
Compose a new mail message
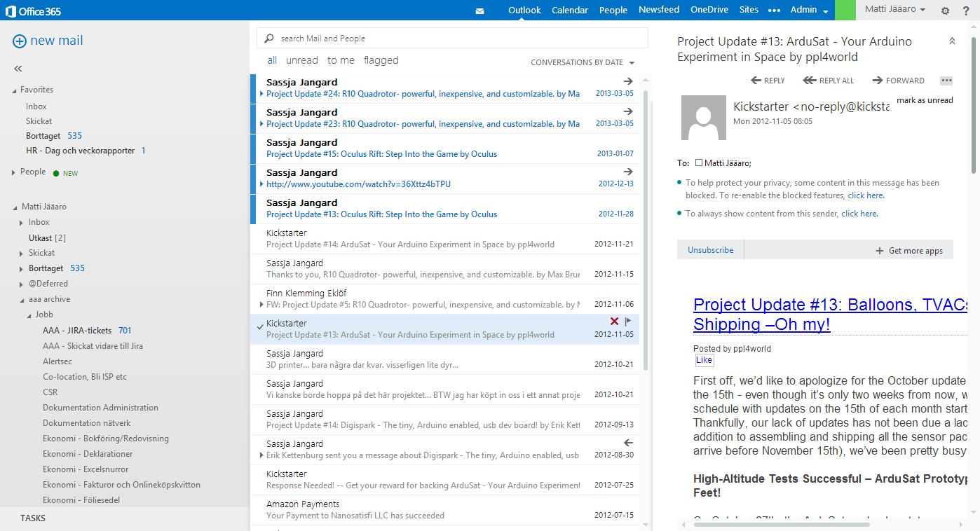point(47,40)
